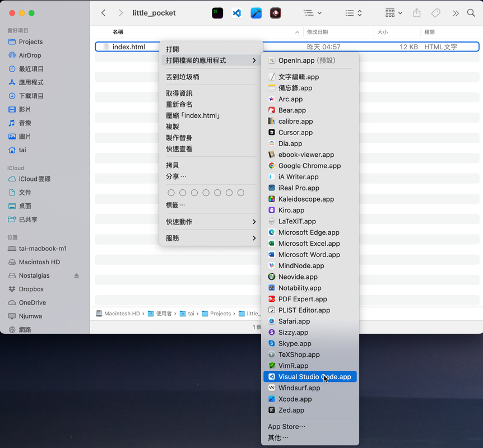This screenshot has height=448, width=483.
Task: Click Macintosh HD in the path bar
Action: [x=118, y=314]
